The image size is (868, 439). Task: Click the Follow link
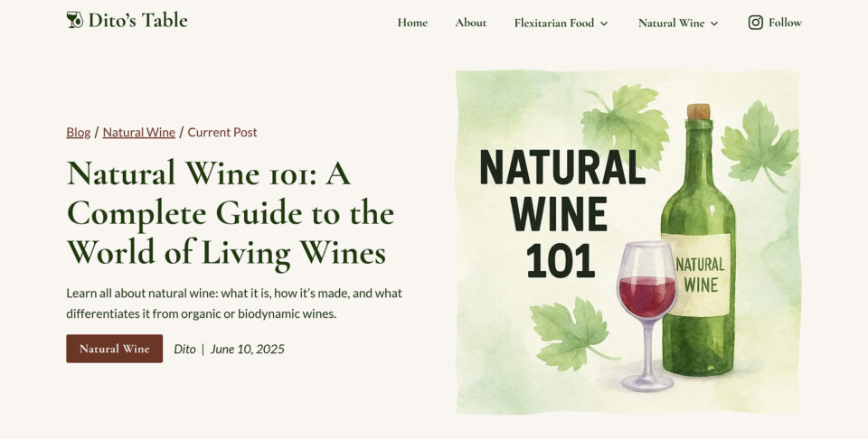click(785, 23)
